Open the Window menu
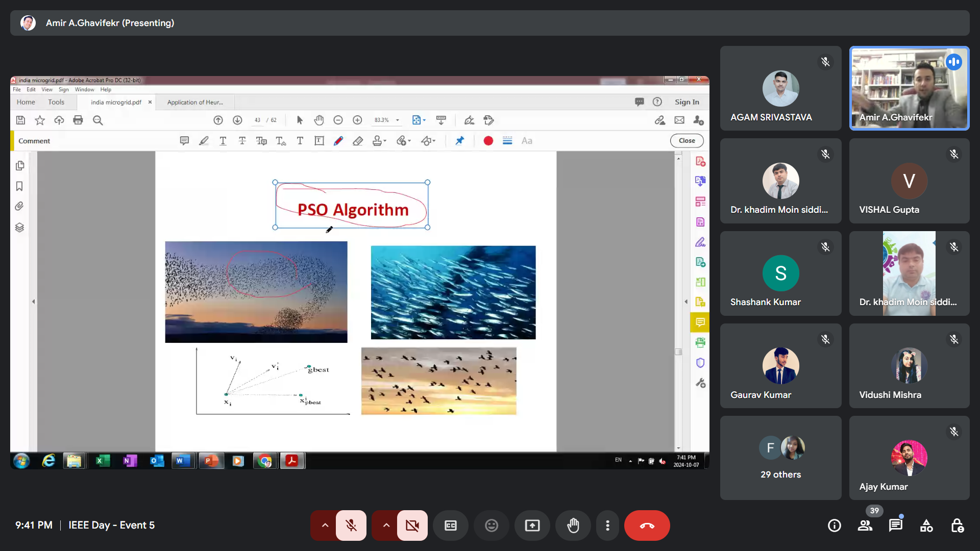Screen dimensions: 980x551 click(84, 89)
